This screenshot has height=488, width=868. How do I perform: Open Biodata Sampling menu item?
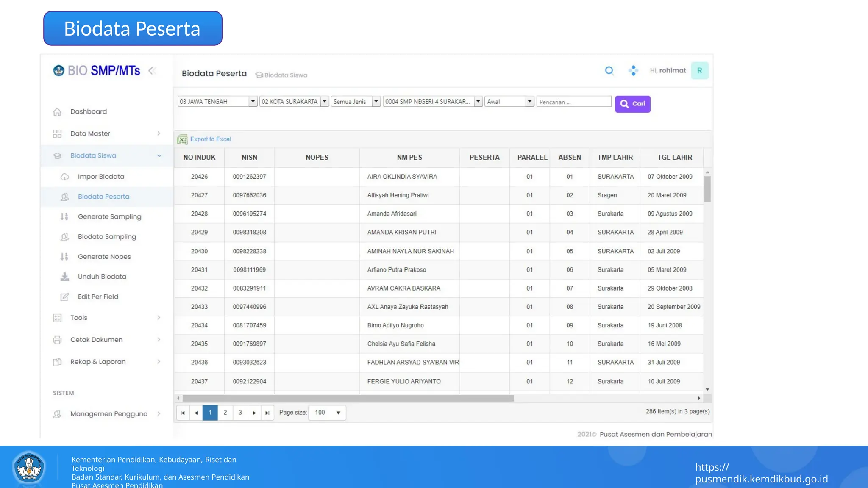pyautogui.click(x=107, y=236)
